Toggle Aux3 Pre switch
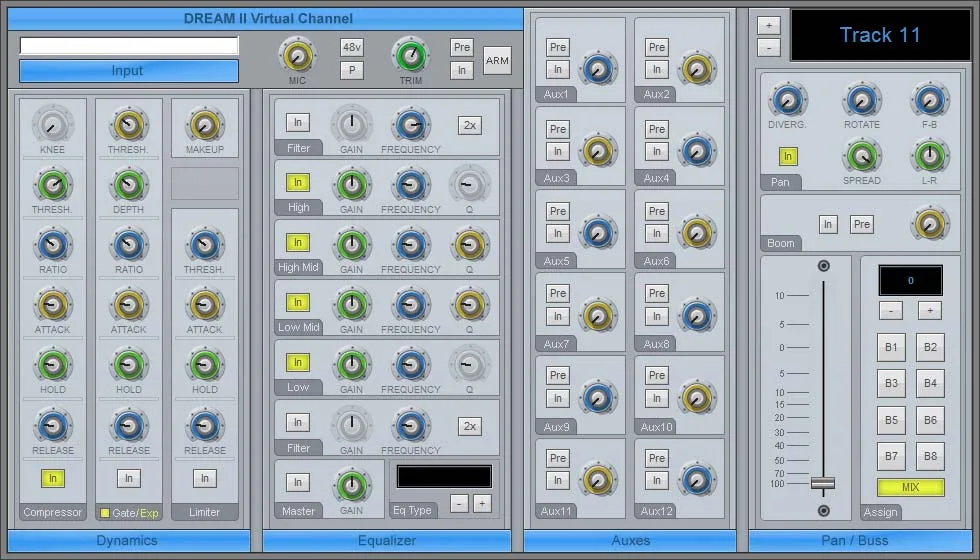 tap(558, 129)
